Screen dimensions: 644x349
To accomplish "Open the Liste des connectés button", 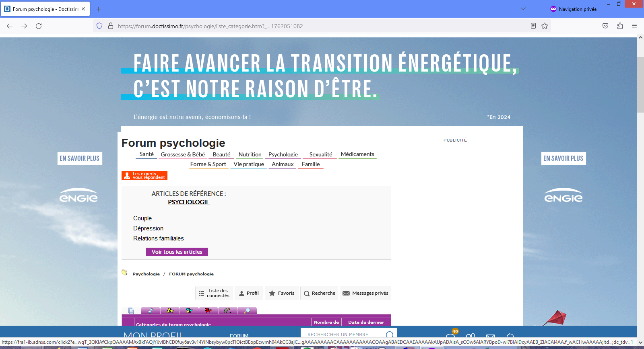I will 214,293.
